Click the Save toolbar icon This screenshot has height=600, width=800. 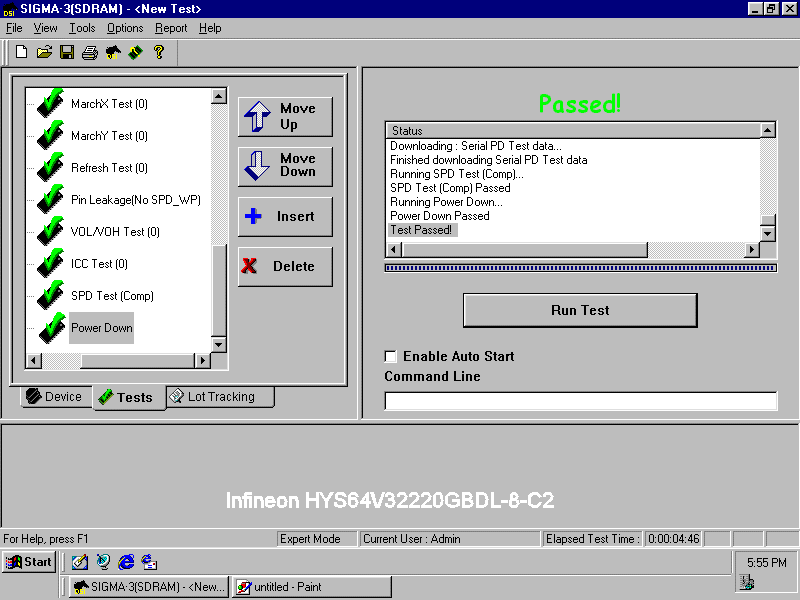click(x=66, y=52)
